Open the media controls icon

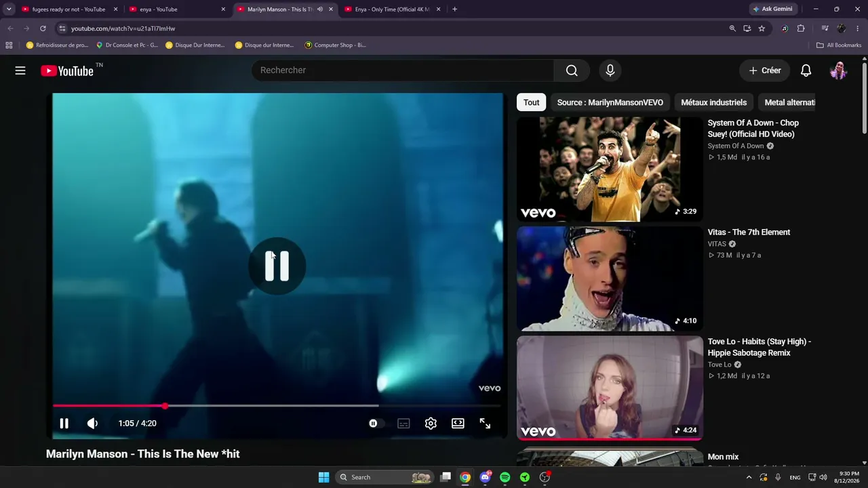[825, 28]
